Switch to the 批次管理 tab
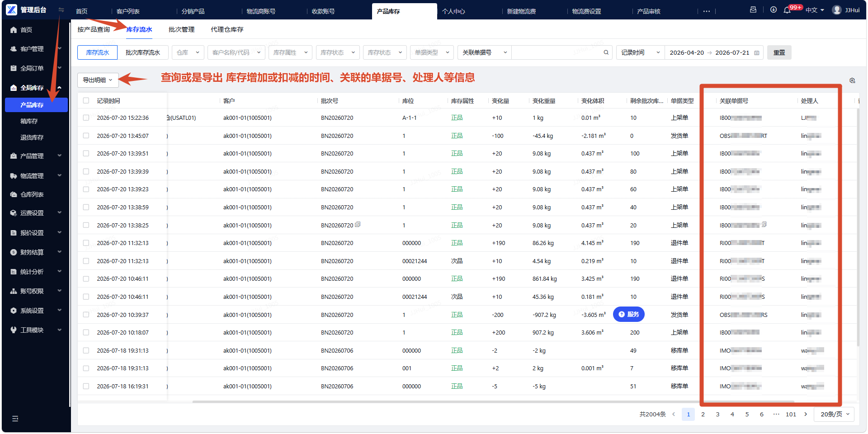This screenshot has height=434, width=868. tap(181, 29)
